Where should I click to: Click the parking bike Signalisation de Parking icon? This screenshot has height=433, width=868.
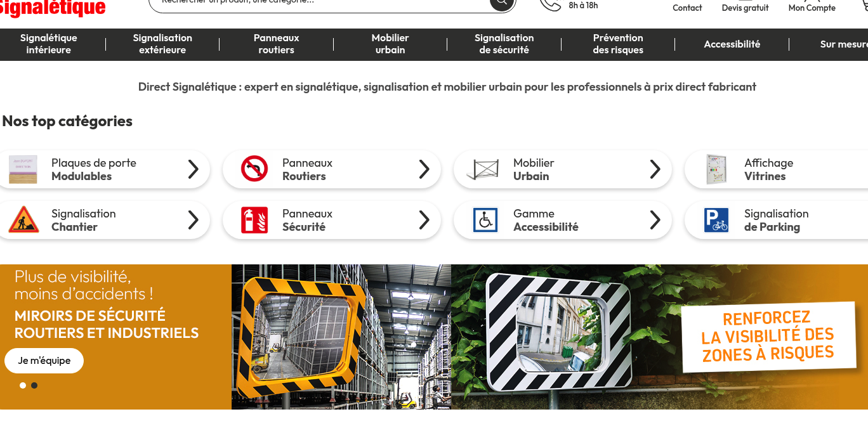(x=716, y=220)
